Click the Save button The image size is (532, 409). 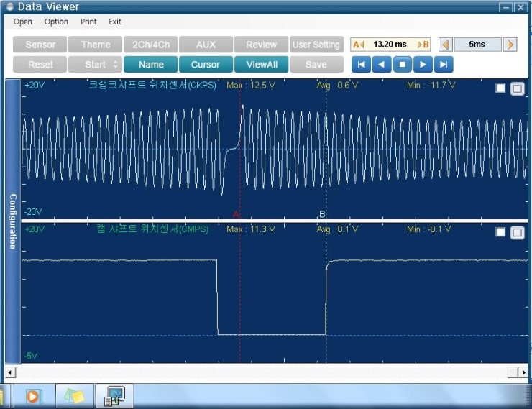click(316, 65)
